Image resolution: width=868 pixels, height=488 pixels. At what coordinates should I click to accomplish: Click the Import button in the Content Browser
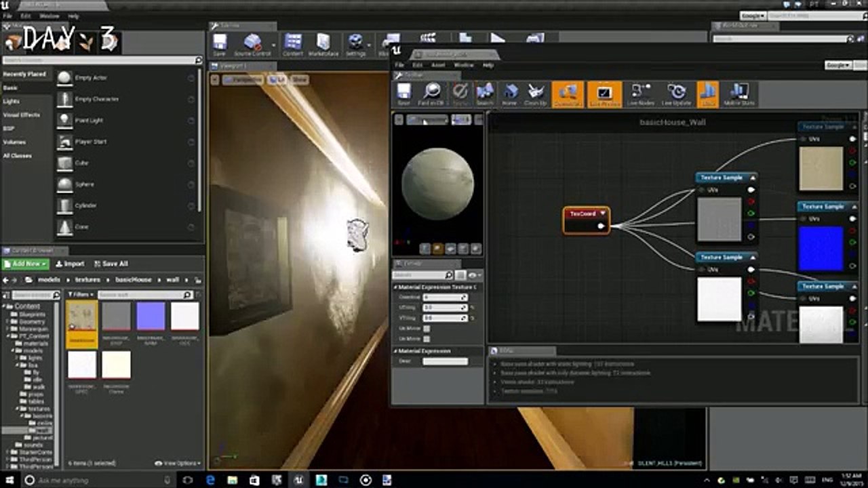tap(70, 264)
